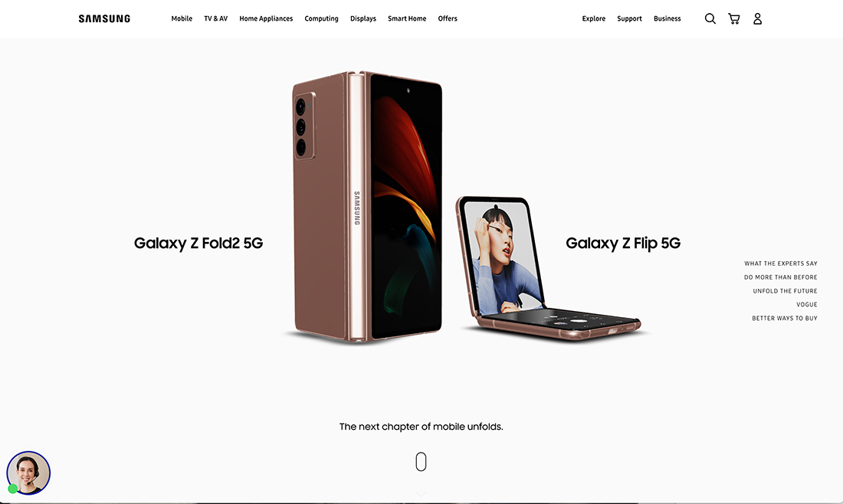The width and height of the screenshot is (843, 504).
Task: Open the search magnifier icon
Action: pos(710,19)
